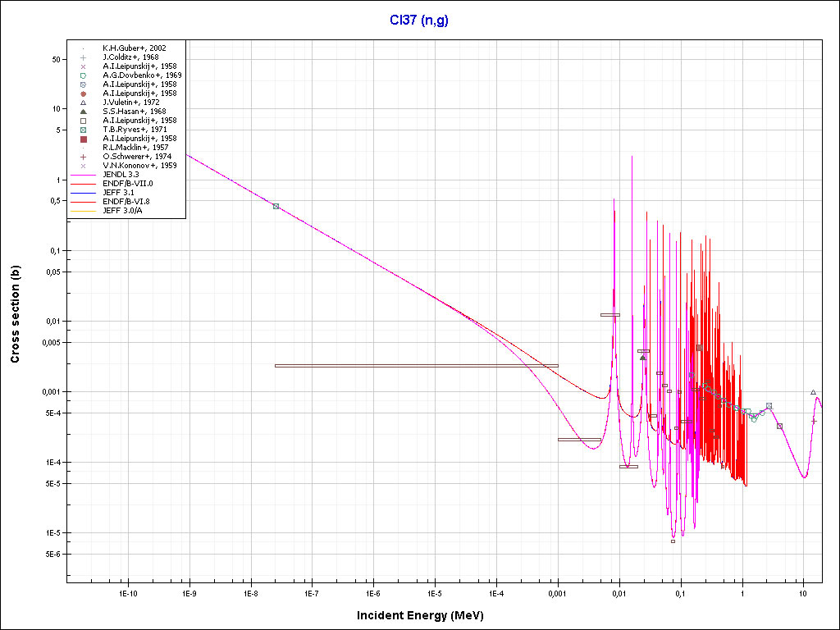Click the crossed-square marker for T.B.Ryves+, 1971
The image size is (840, 630).
83,130
